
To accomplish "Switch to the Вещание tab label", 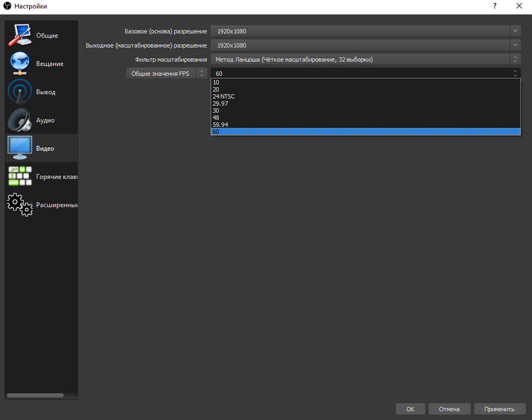I will [x=50, y=64].
